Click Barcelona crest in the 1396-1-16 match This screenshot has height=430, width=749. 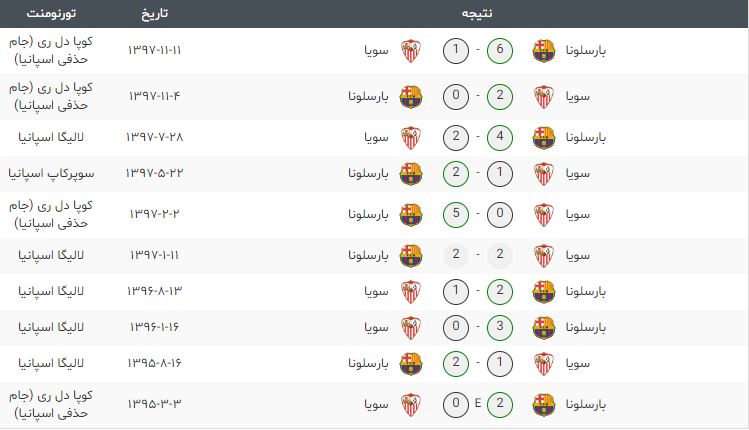coord(544,328)
